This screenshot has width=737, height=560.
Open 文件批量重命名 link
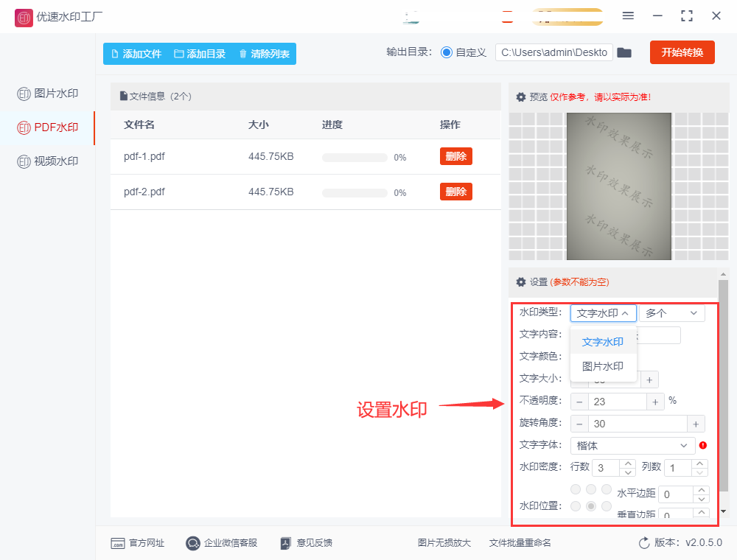click(520, 543)
